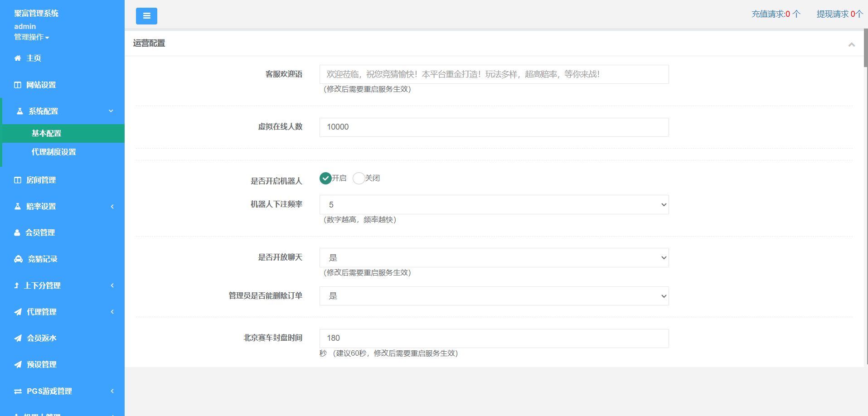Image resolution: width=868 pixels, height=416 pixels.
Task: Click the paper plane icon beside 代理管理
Action: click(18, 312)
